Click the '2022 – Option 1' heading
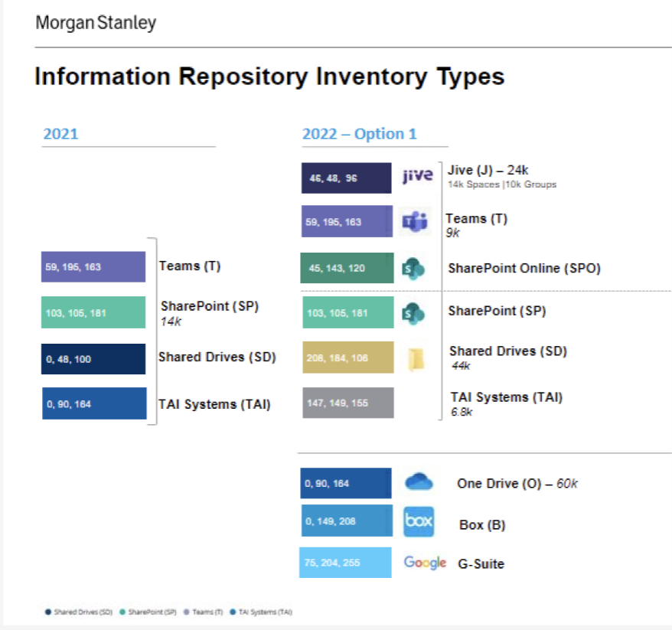 tap(359, 134)
